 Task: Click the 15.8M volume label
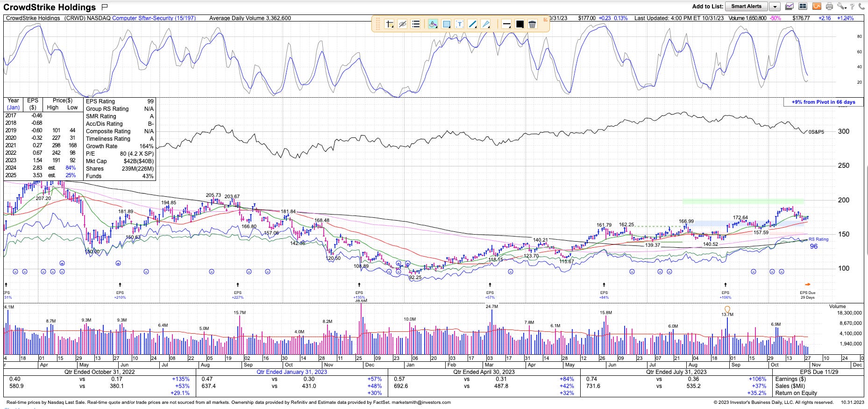(x=605, y=313)
